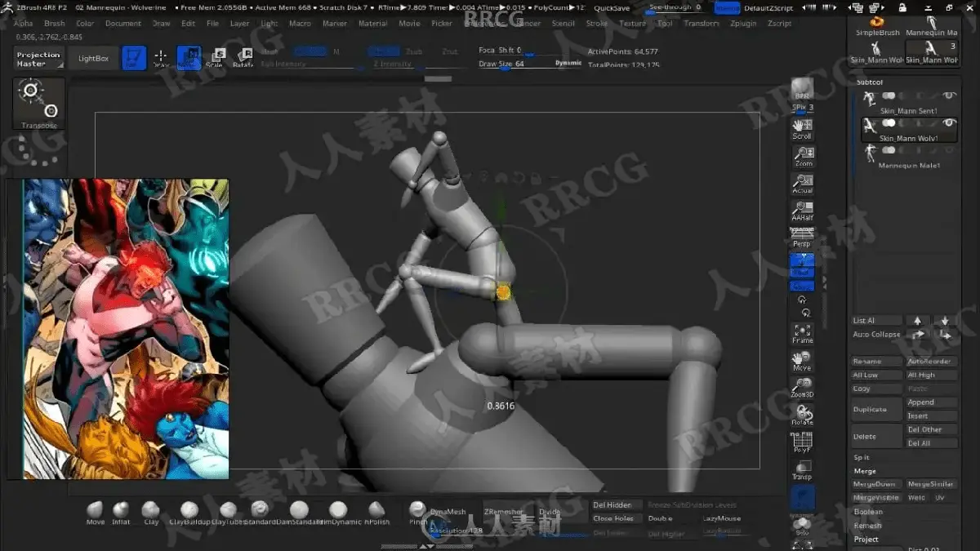Toggle visibility eye of Skin_Mann Sent1
The height and width of the screenshot is (551, 980).
click(949, 96)
